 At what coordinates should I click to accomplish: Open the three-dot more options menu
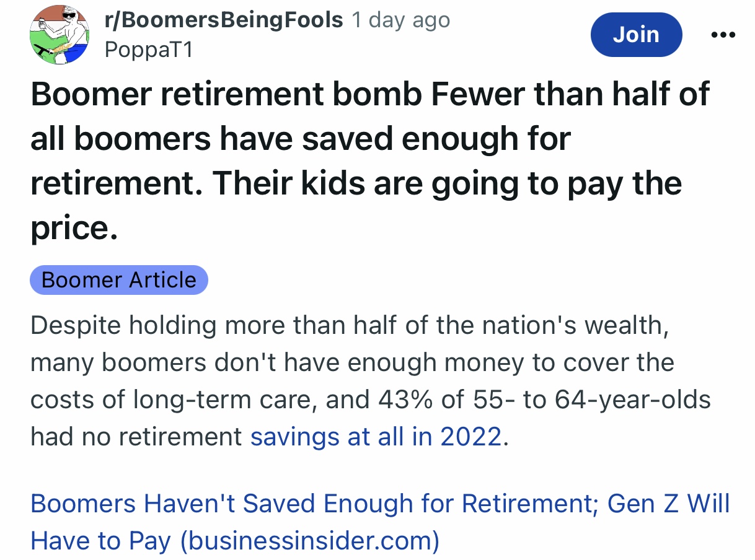pos(723,35)
